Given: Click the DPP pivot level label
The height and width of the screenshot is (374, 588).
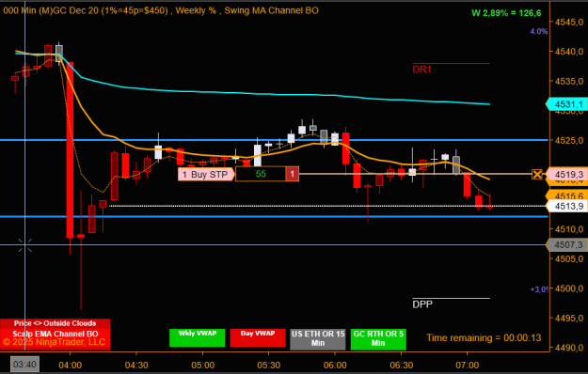Looking at the screenshot, I should coord(422,304).
